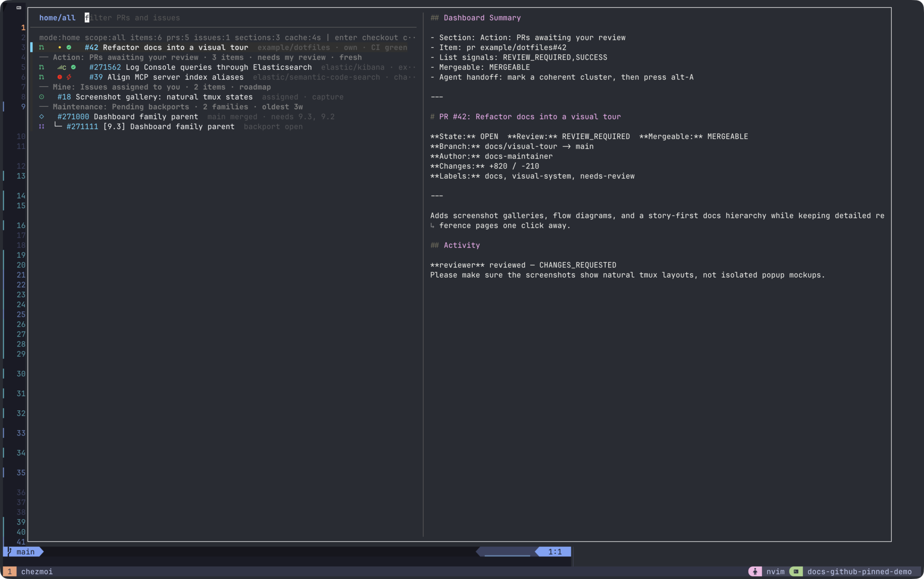Screen dimensions: 924x579
Task: Click the 'docs-github-pinned-demo' session name
Action: (860, 572)
